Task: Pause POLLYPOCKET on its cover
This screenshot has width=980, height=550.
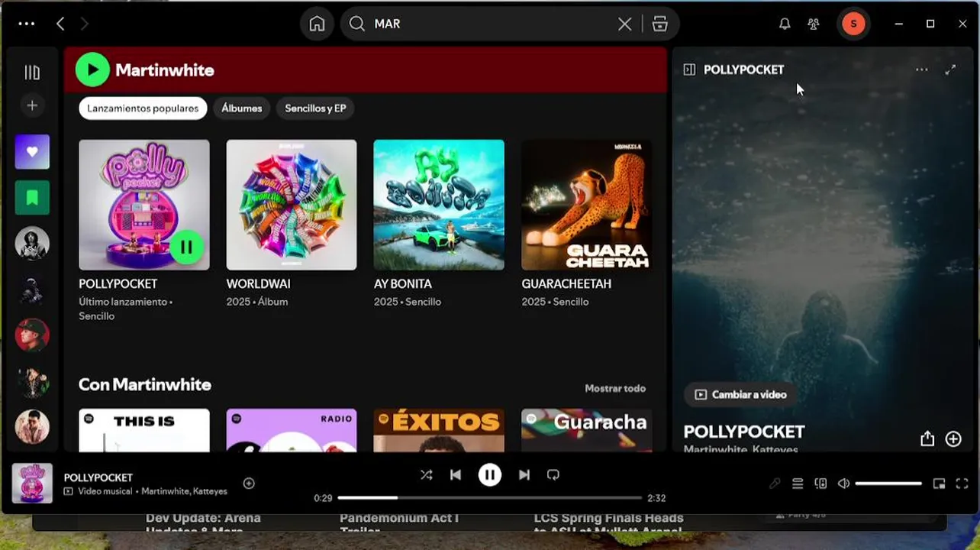Action: [x=186, y=247]
